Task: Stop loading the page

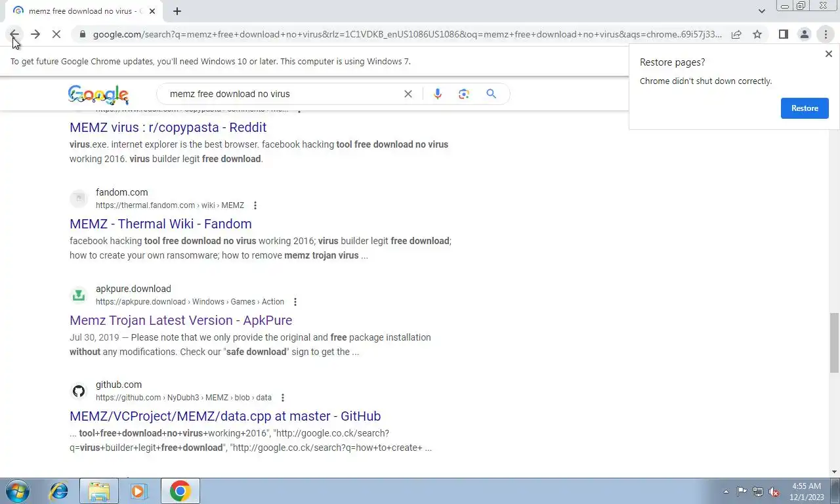Action: 56,34
